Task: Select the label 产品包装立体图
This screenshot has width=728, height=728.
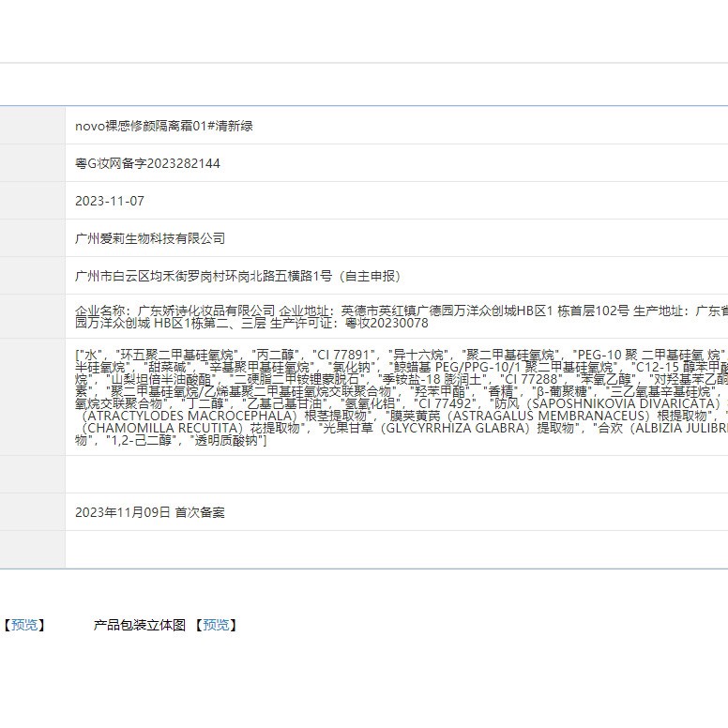Action: tap(139, 625)
